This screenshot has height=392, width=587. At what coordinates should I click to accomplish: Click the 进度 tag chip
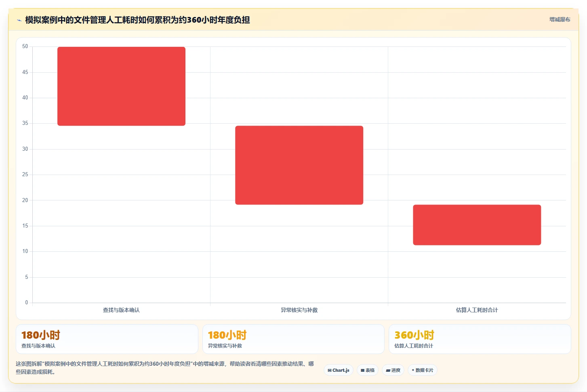(393, 370)
